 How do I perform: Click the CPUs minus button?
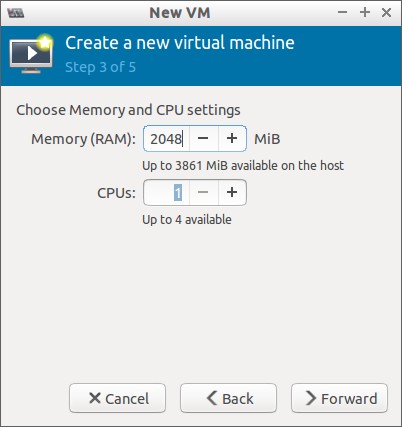point(203,192)
